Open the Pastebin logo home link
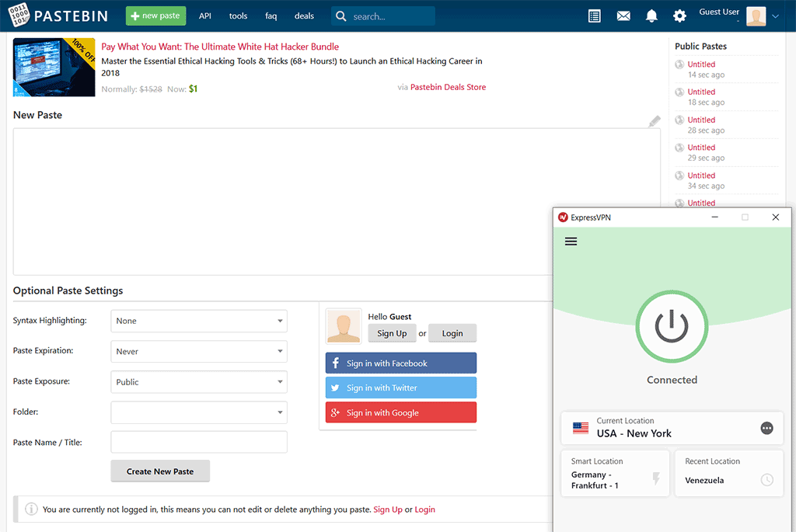The image size is (796, 532). 58,16
